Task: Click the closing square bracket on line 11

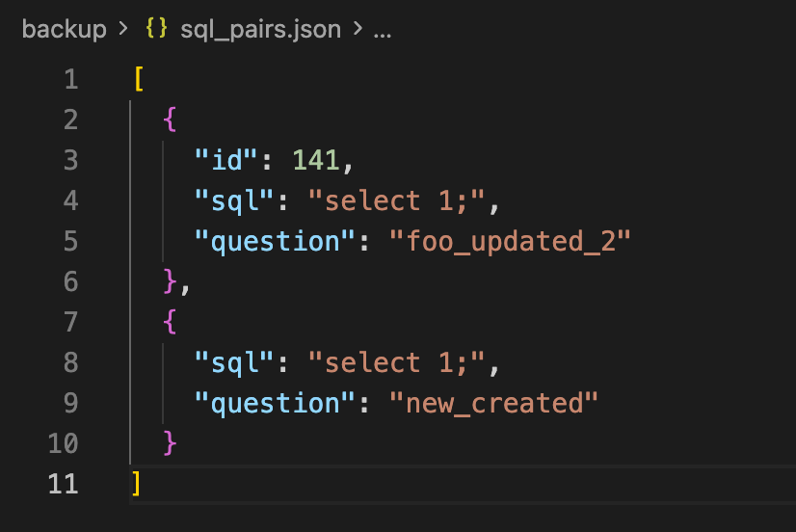Action: (137, 484)
